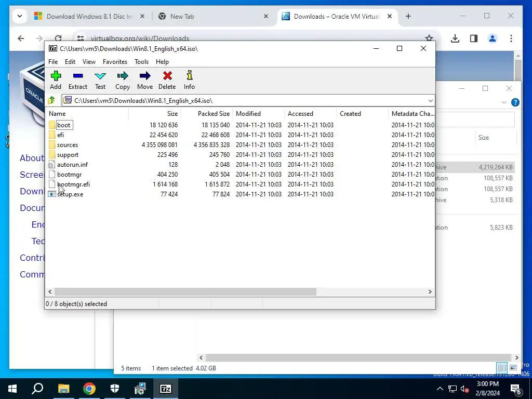Toggle the Chrome side panel
The width and height of the screenshot is (532, 399).
click(474, 38)
